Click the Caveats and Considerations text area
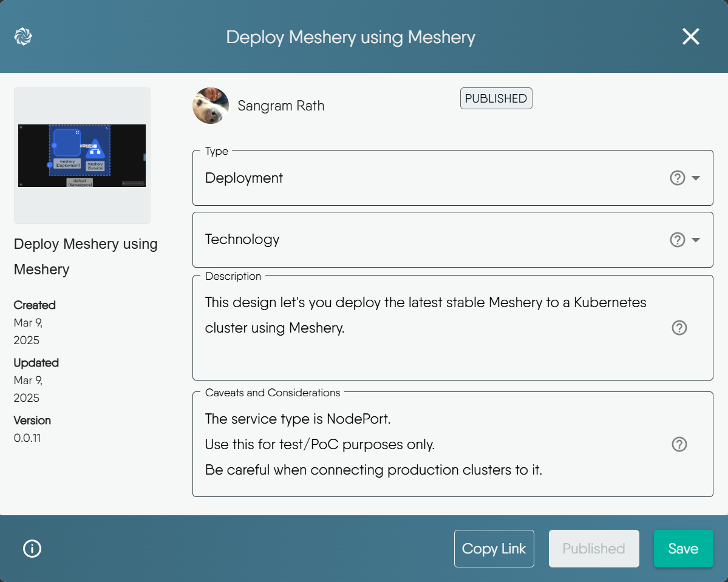The image size is (728, 582). (425, 444)
